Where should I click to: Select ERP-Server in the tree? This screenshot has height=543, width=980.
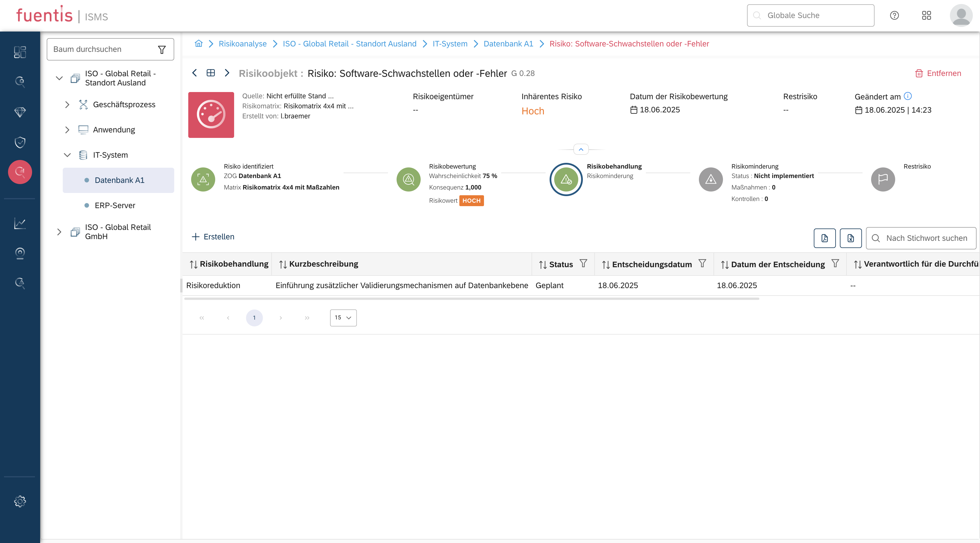point(115,206)
